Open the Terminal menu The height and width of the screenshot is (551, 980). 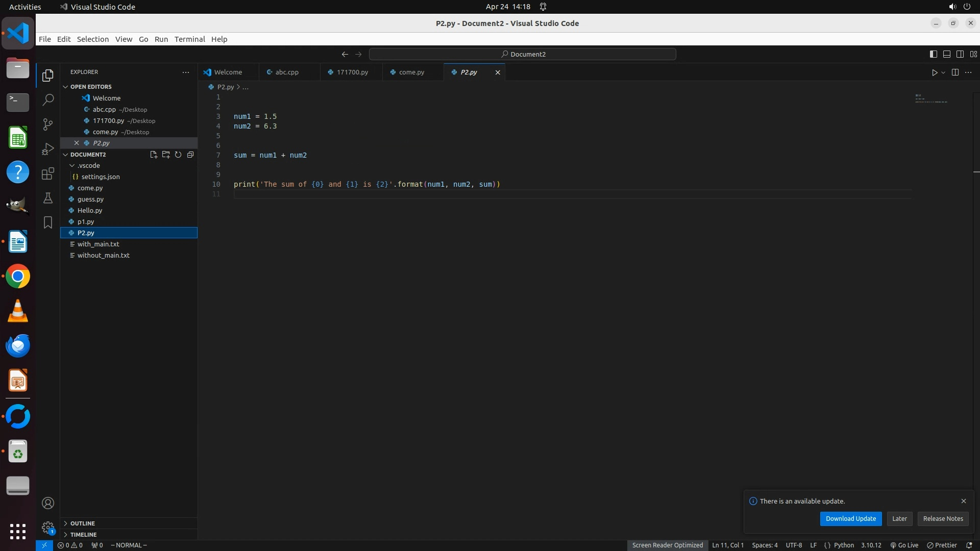[189, 39]
